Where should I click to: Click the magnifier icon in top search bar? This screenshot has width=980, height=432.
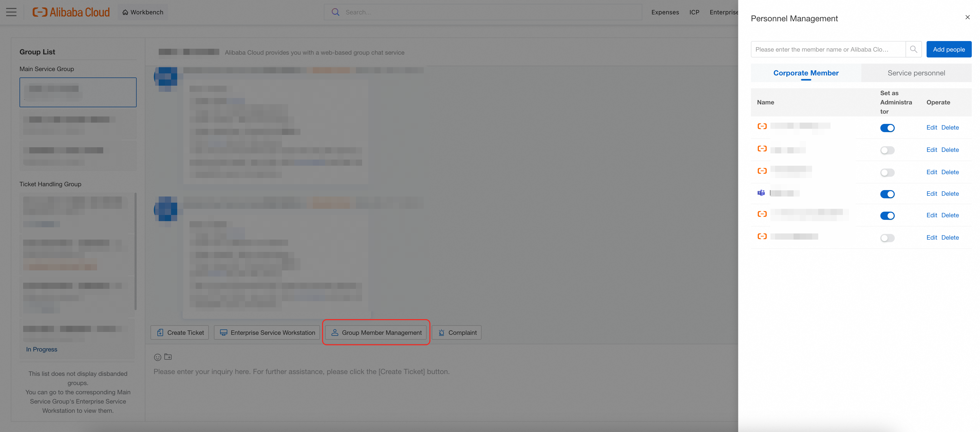click(x=335, y=12)
